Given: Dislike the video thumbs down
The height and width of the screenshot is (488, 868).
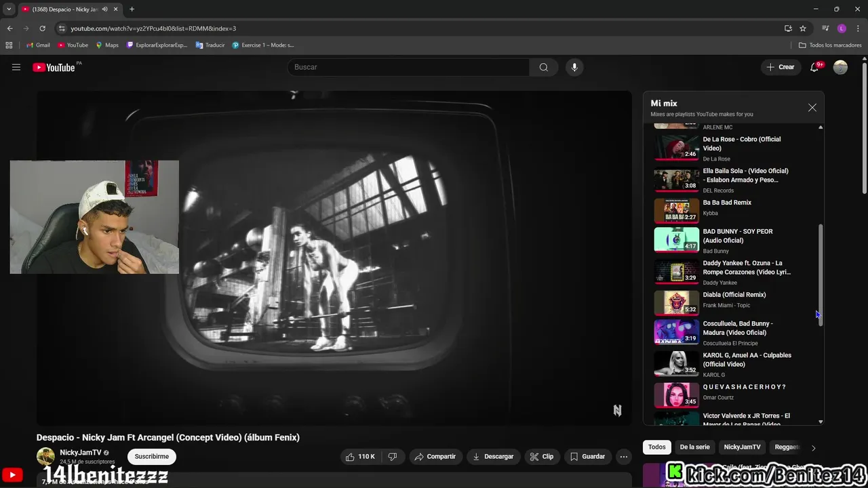Looking at the screenshot, I should 393,457.
